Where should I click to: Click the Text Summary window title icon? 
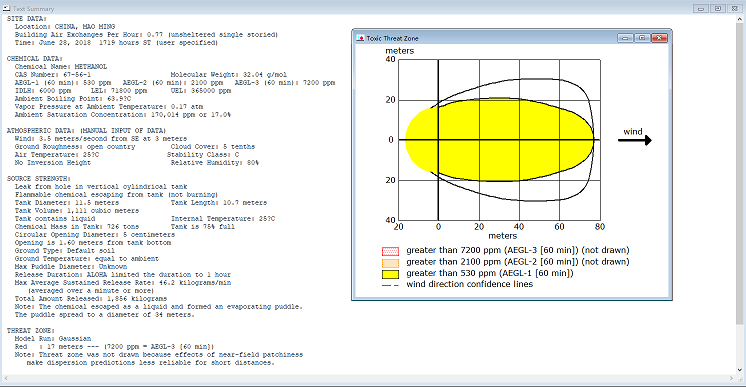(6, 8)
